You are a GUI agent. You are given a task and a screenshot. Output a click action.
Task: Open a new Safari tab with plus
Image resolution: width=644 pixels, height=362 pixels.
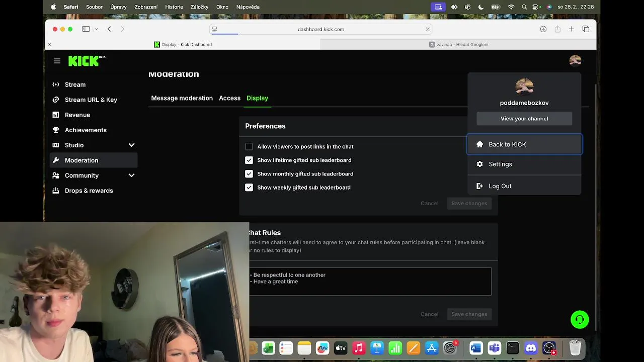(x=572, y=29)
